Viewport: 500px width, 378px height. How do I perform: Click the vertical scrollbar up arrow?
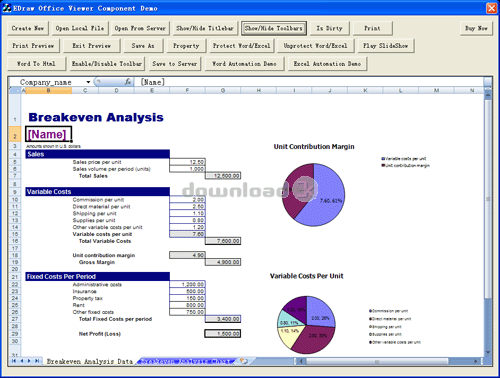[x=488, y=96]
